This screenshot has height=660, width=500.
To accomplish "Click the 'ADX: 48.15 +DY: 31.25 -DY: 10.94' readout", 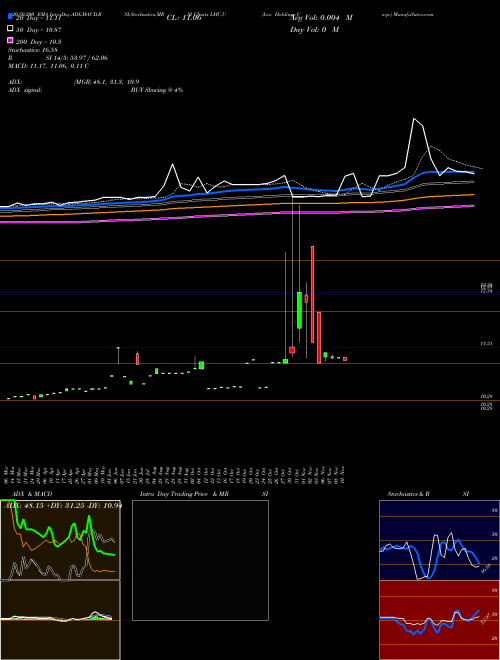I will click(63, 506).
